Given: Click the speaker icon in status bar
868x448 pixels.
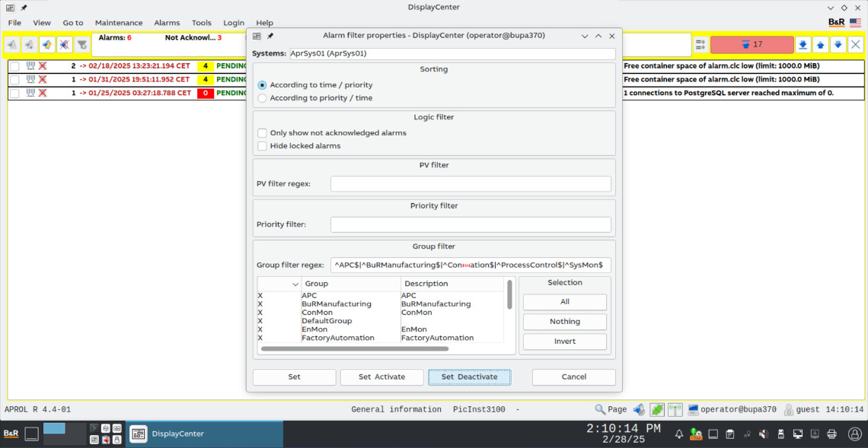Looking at the screenshot, I should click(640, 409).
